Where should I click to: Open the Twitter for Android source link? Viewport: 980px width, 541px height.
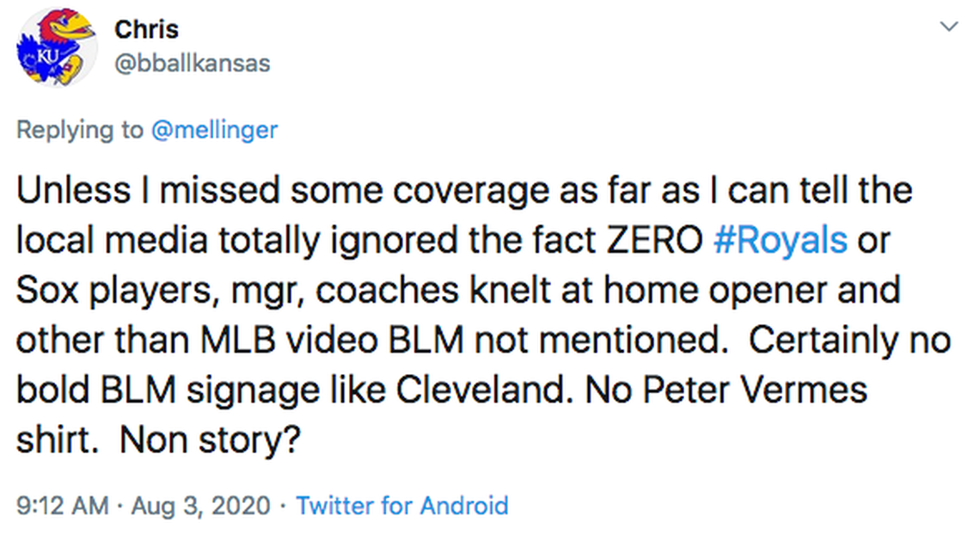[401, 505]
